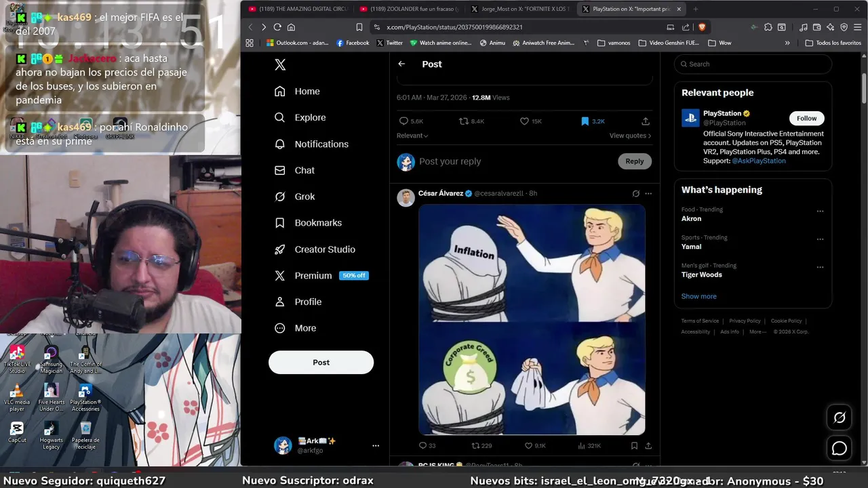Click the Brave Shields lion icon

tap(702, 27)
